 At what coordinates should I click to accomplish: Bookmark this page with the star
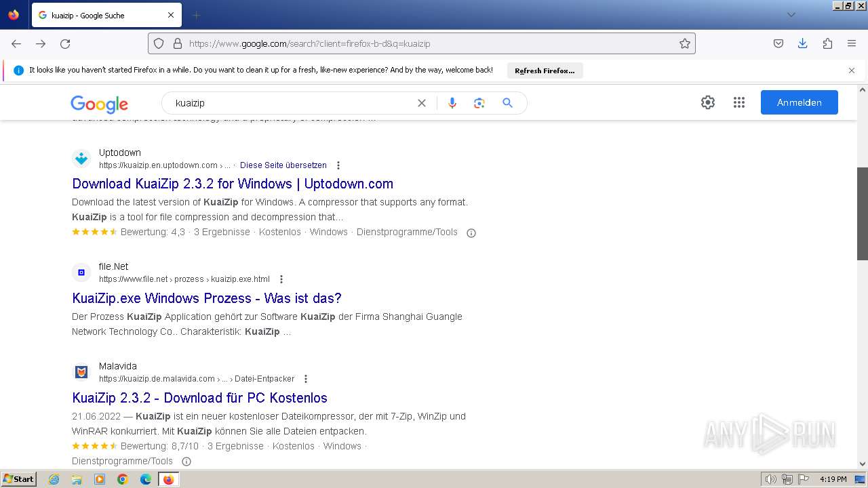pyautogui.click(x=685, y=43)
